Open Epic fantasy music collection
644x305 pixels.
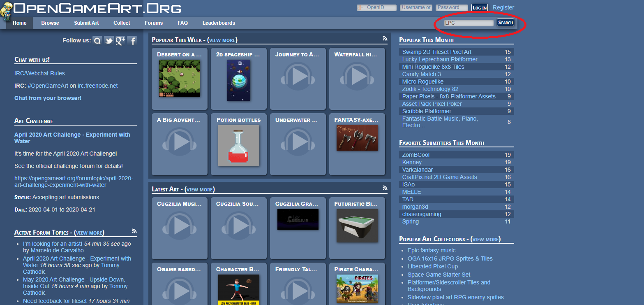click(432, 250)
